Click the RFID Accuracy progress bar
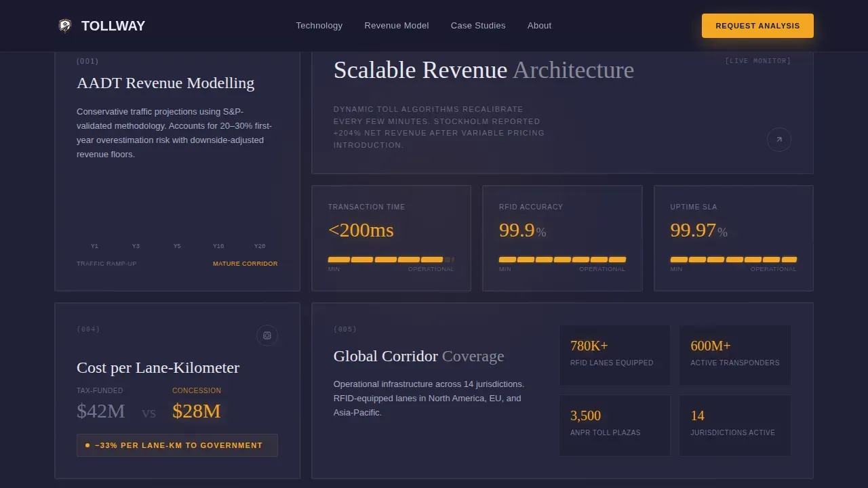The image size is (868, 488). click(562, 260)
